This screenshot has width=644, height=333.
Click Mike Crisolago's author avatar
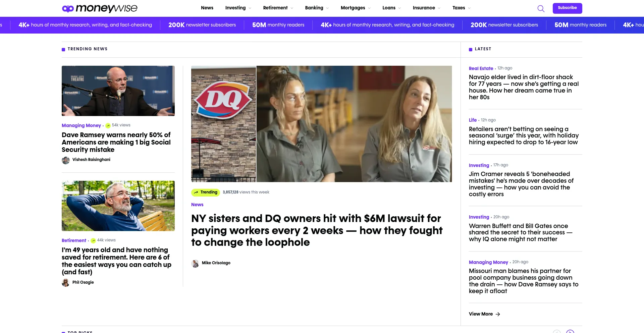click(x=195, y=264)
